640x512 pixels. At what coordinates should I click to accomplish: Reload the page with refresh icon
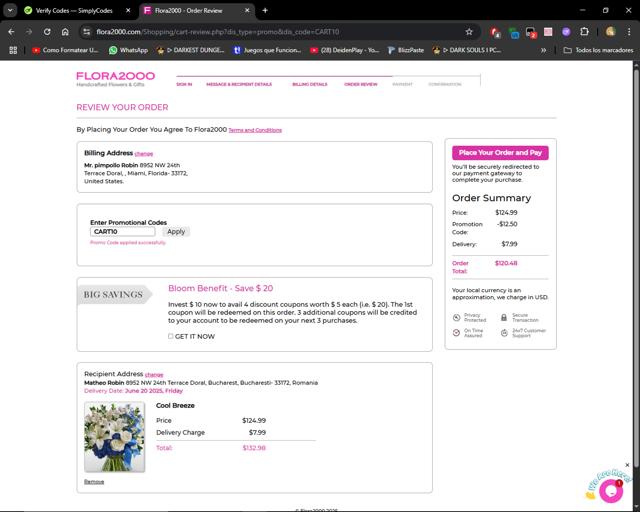[x=47, y=32]
